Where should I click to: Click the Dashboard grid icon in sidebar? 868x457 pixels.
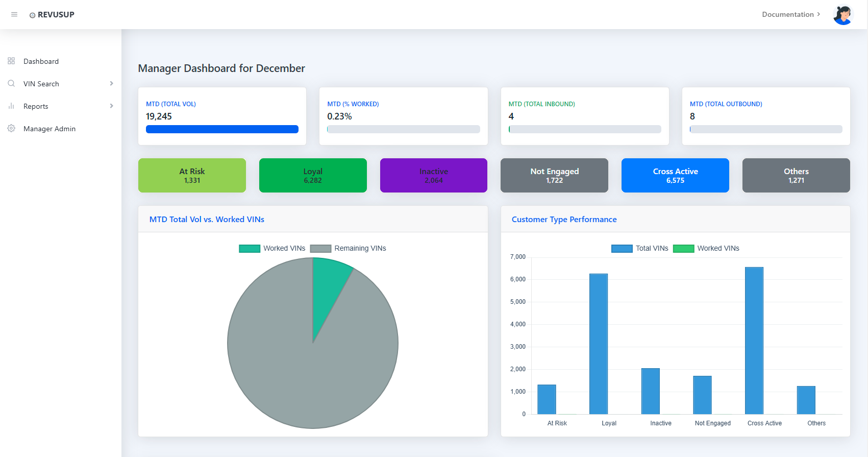11,61
